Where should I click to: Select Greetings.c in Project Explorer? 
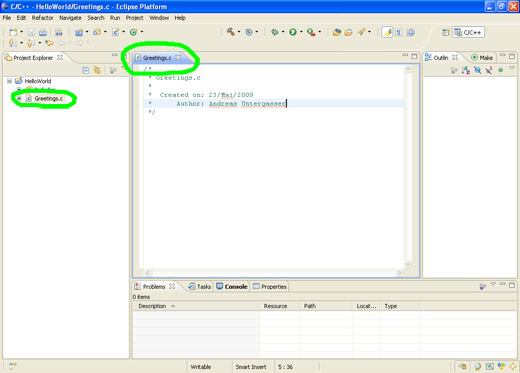pos(49,98)
